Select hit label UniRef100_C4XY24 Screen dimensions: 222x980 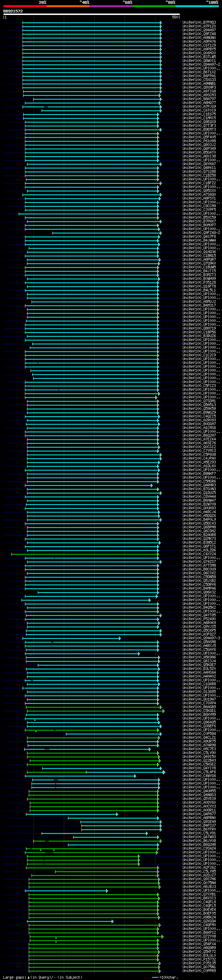coord(199,554)
